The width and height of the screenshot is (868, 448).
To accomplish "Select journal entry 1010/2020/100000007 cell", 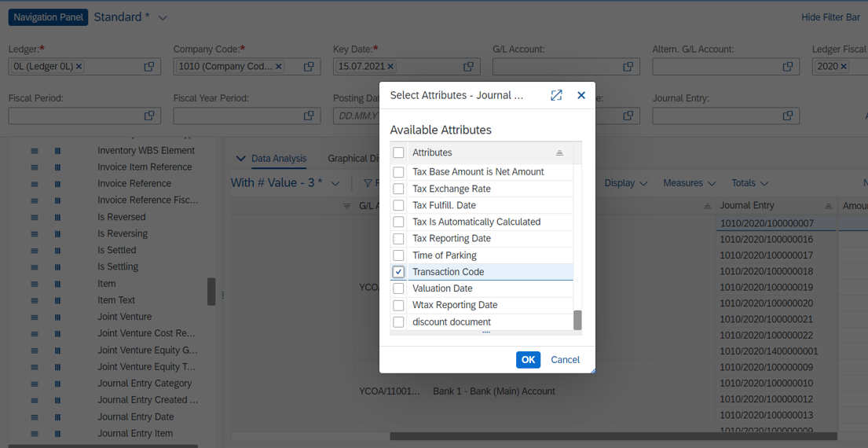I will pyautogui.click(x=775, y=222).
